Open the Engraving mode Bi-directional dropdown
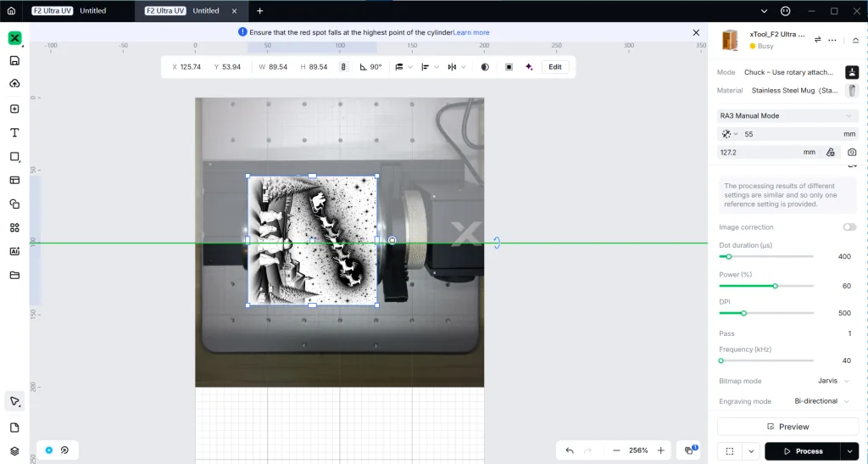868x464 pixels. [x=821, y=401]
